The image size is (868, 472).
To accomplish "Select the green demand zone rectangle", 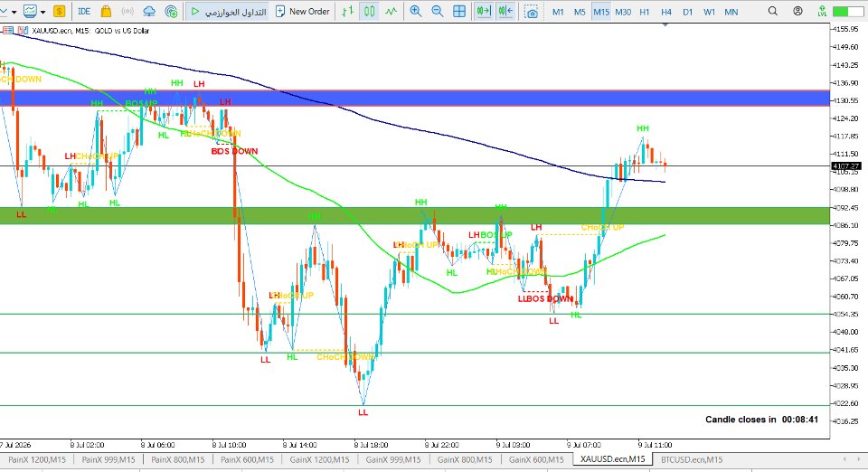I will (415, 216).
